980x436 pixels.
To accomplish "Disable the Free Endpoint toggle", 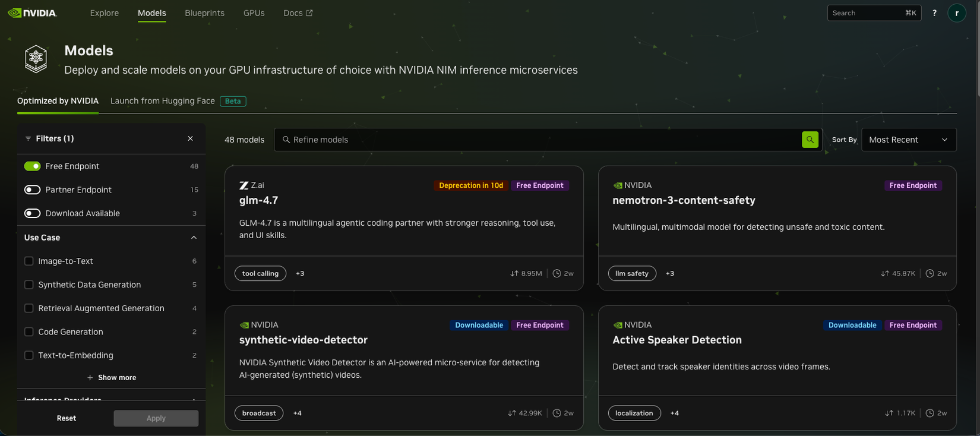I will tap(32, 166).
